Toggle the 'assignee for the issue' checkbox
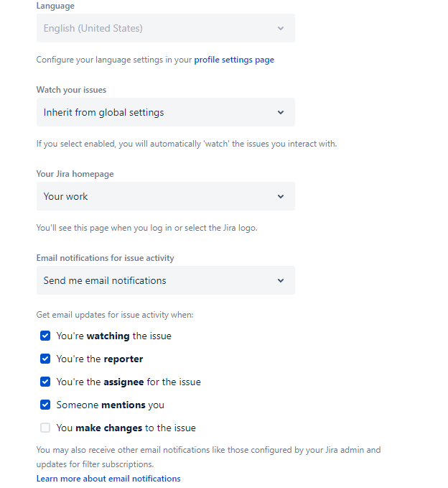This screenshot has width=448, height=488. [45, 382]
